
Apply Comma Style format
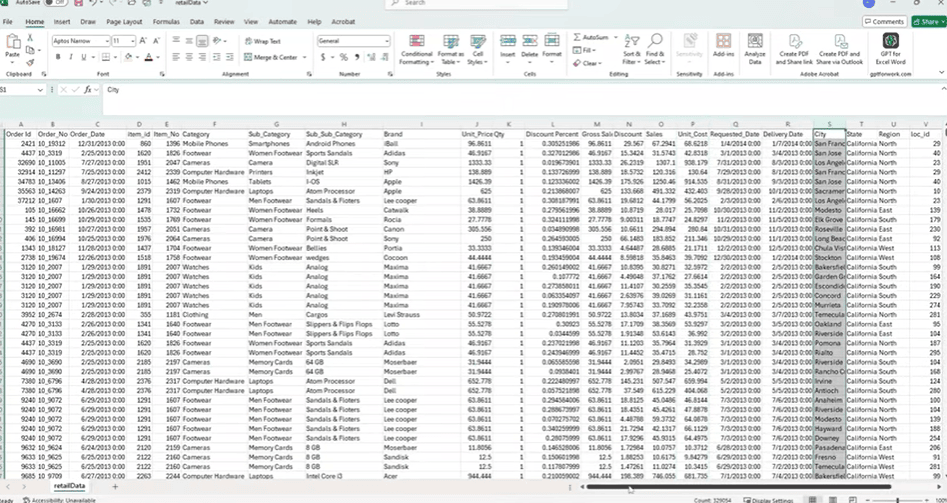(357, 57)
